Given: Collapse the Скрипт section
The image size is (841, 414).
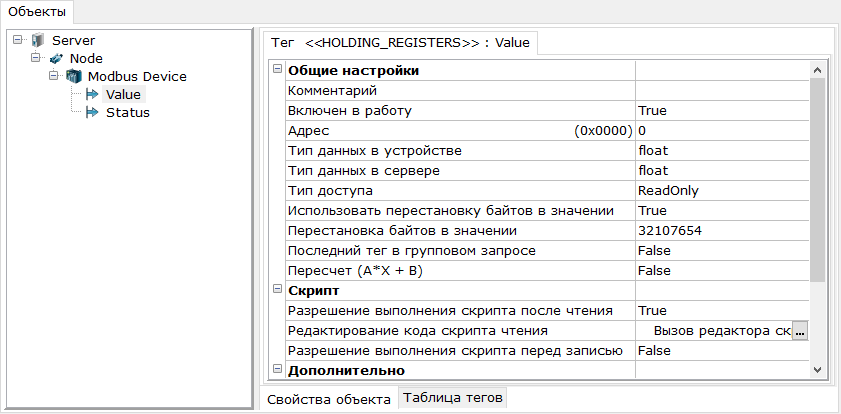Looking at the screenshot, I should [x=277, y=289].
